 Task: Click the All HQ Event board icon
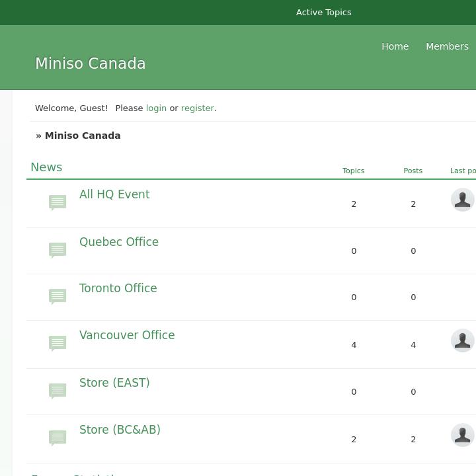pos(58,202)
